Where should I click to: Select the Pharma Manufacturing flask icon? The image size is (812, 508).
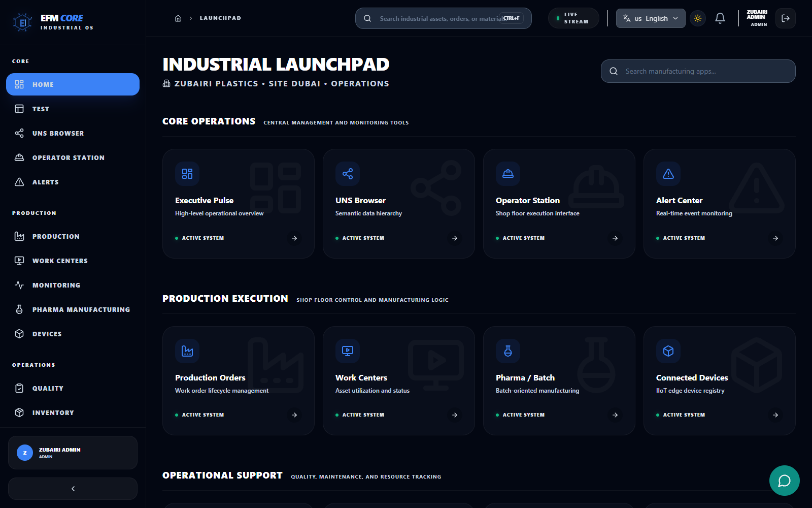19,309
